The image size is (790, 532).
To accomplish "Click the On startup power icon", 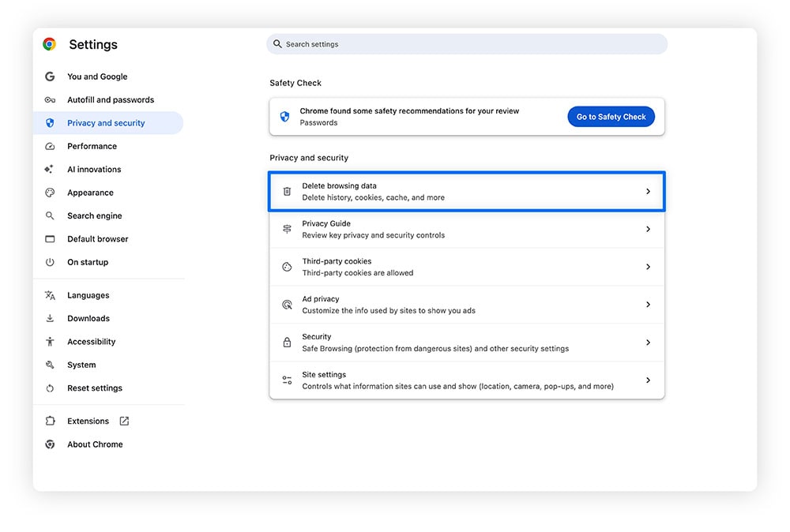I will tap(50, 262).
